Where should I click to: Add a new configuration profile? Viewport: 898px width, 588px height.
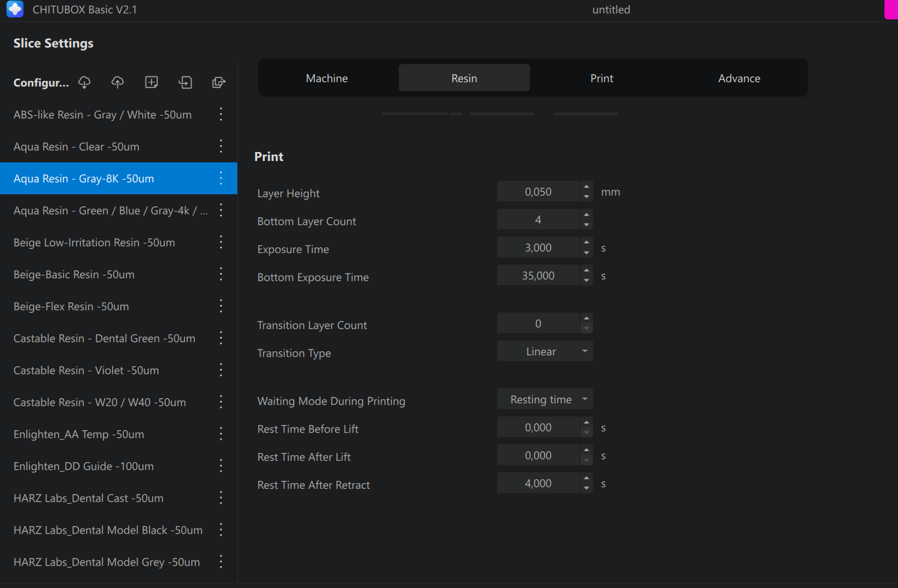152,82
